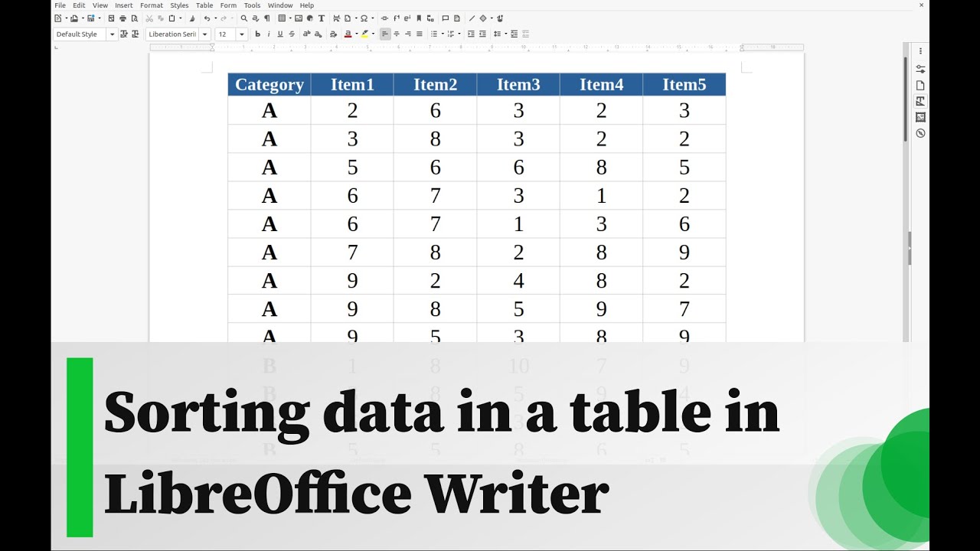The image size is (980, 551).
Task: Apply the yellow highlighting color swatch
Action: click(364, 34)
